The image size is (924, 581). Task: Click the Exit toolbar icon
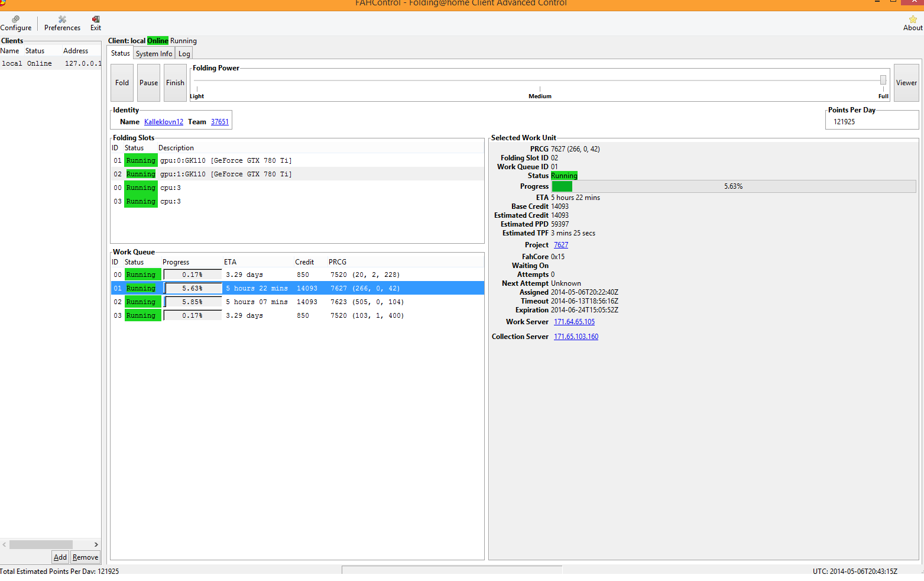96,24
